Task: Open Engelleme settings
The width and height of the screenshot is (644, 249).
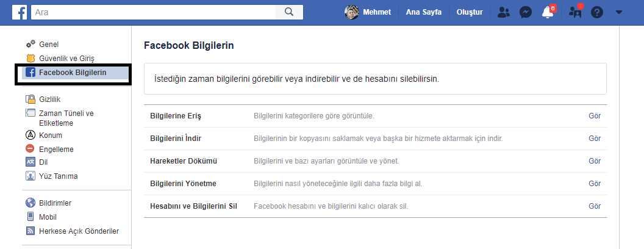Action: [x=56, y=149]
